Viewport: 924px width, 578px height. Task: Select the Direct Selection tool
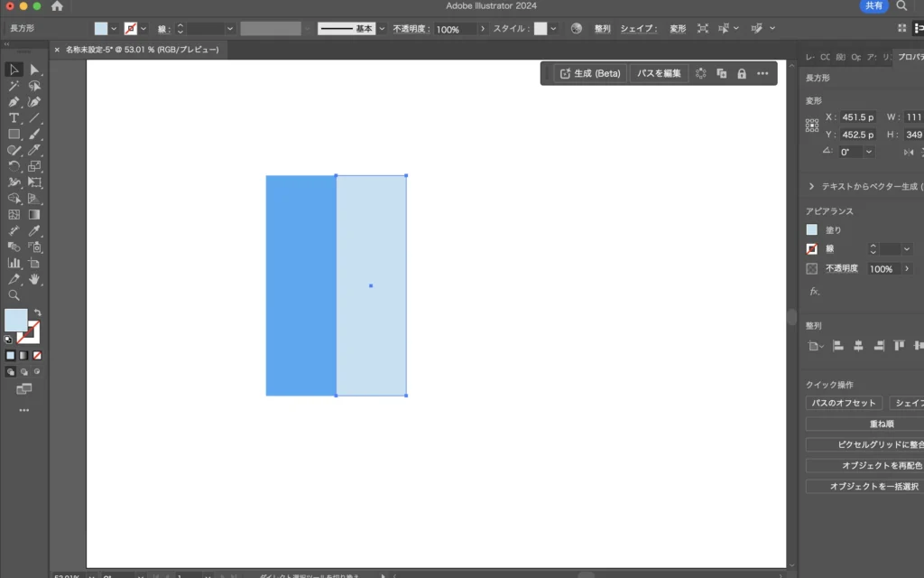tap(34, 70)
